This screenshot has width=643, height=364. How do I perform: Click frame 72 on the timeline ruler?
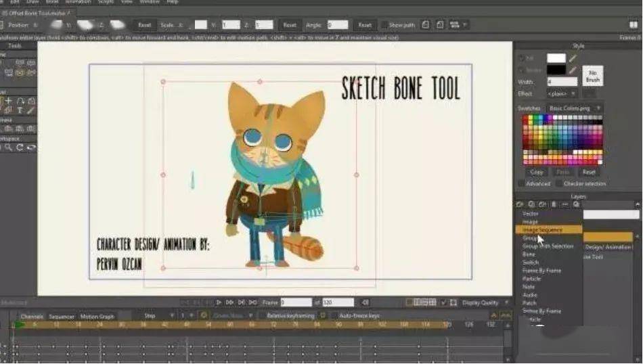[273, 325]
